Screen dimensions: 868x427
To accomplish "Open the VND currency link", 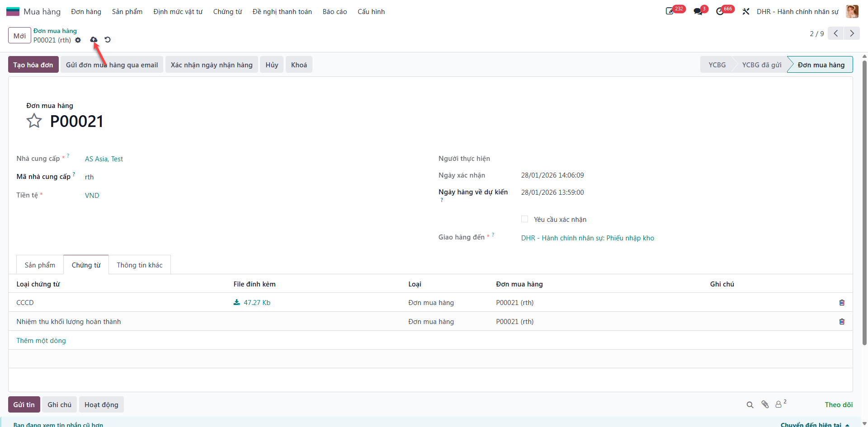I will click(x=92, y=196).
